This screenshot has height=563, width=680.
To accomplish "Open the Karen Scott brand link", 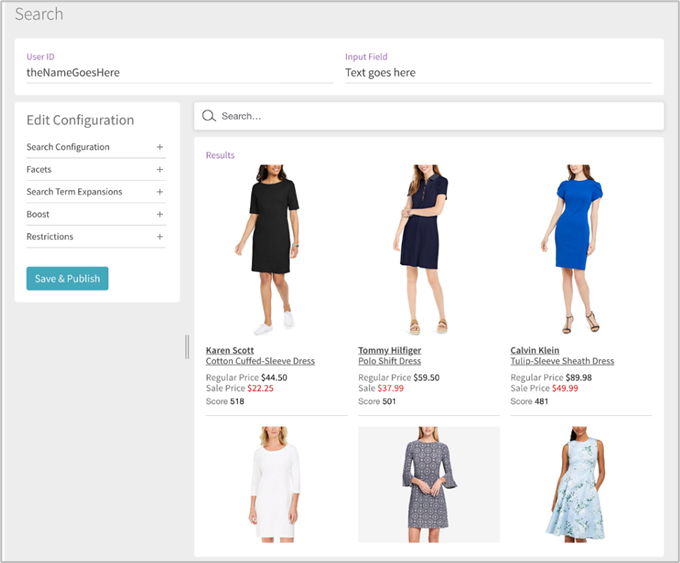I will tap(229, 350).
